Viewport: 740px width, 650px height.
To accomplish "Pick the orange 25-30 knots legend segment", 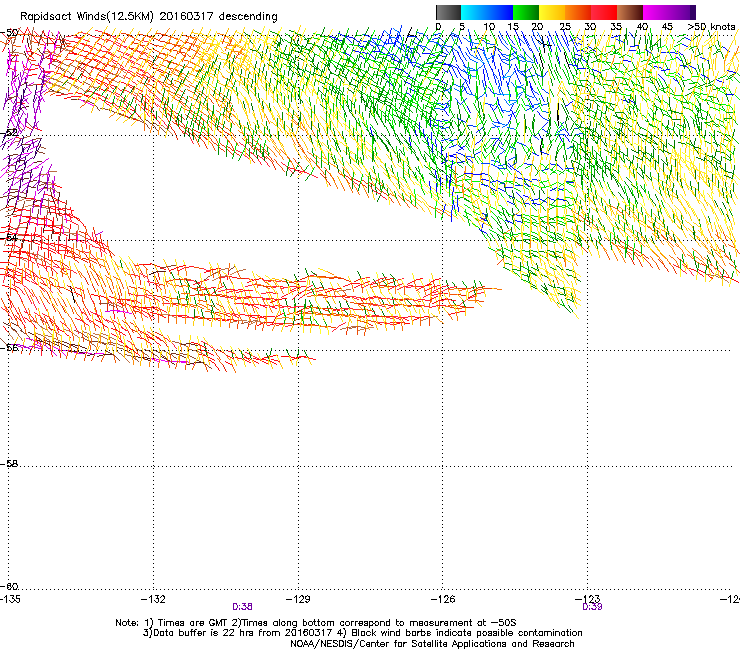I will click(x=578, y=12).
